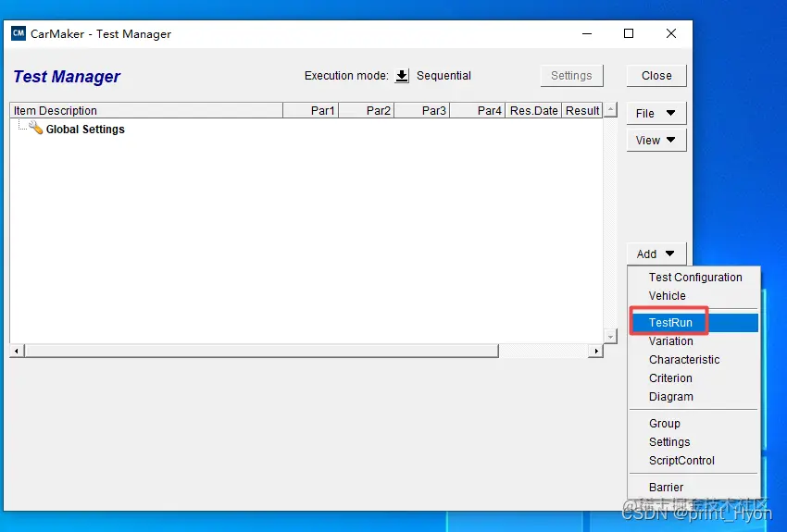Pick Characteristic from the Add menu
This screenshot has height=532, width=787.
click(693, 360)
